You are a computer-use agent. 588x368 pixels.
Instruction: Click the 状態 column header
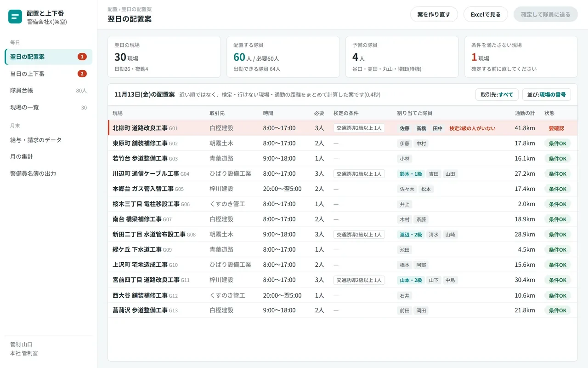pos(549,113)
